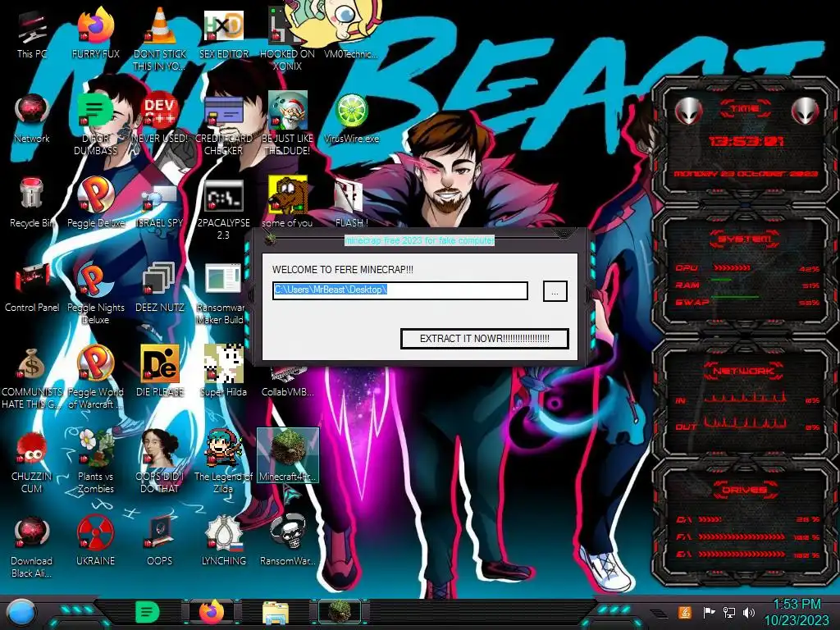This screenshot has width=840, height=630.
Task: Click the volume speaker tray icon
Action: pos(749,612)
